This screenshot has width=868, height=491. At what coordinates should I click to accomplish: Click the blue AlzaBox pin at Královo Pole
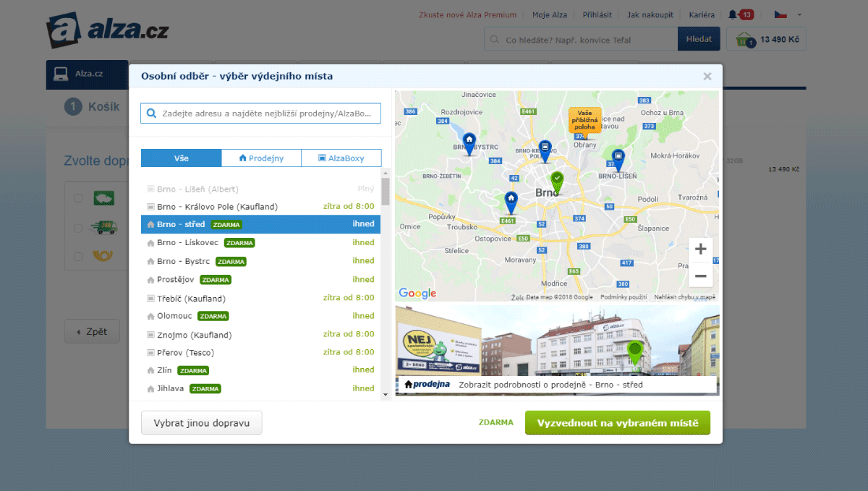pyautogui.click(x=545, y=150)
